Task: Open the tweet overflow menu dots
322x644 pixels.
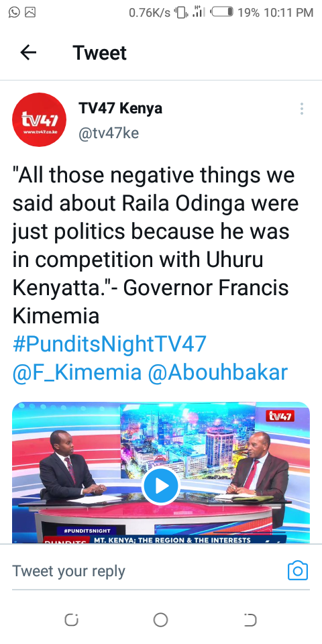Action: 301,109
